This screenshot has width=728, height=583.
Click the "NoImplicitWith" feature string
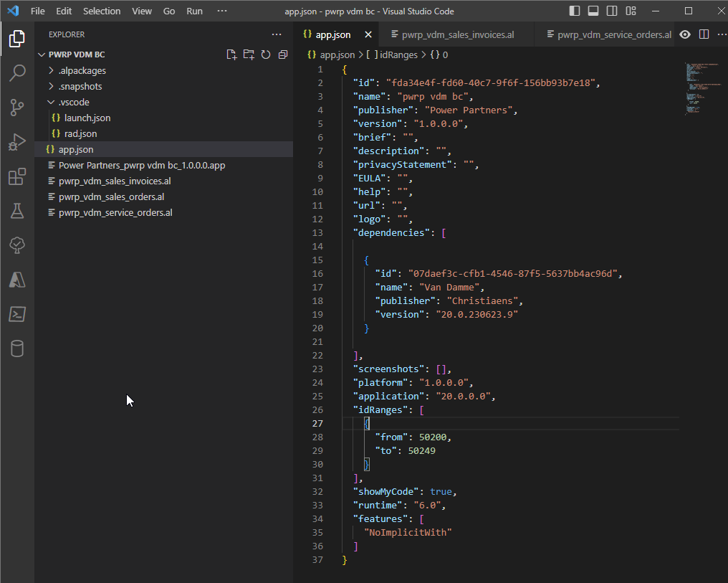408,532
